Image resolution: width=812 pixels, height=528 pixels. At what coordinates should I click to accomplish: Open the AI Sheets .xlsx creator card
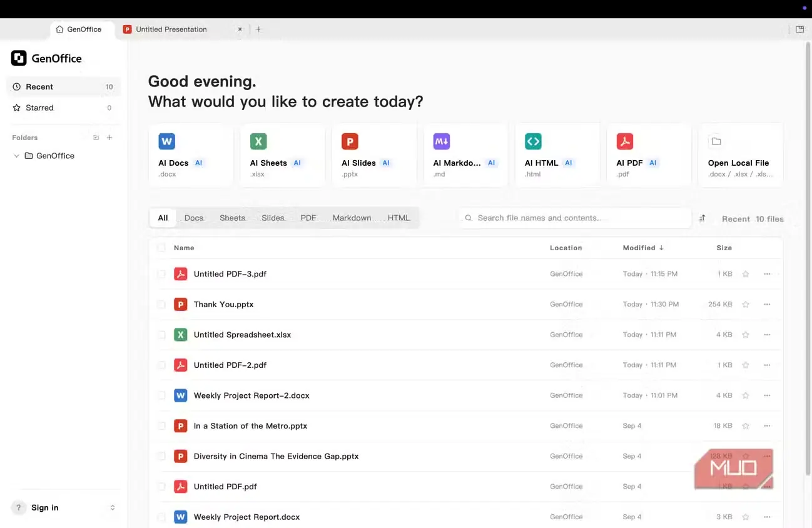click(282, 155)
